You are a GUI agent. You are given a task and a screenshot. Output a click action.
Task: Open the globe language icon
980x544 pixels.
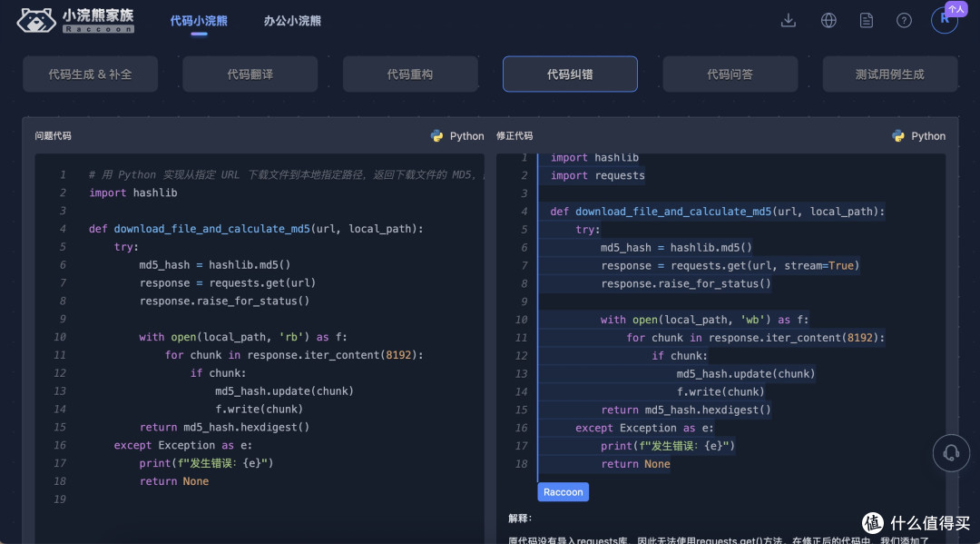[828, 20]
